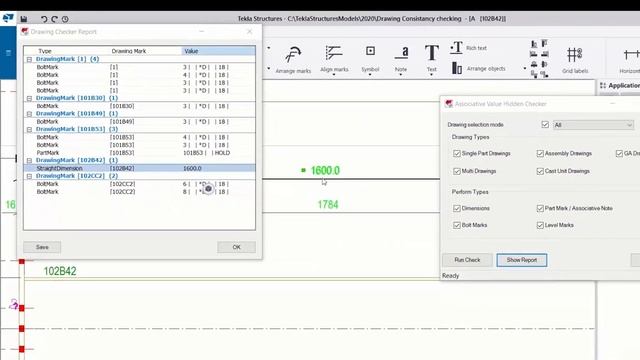Viewport: 640px width, 360px height.
Task: Collapse the DrawingMark [102CC2] (2) group
Action: (29, 176)
